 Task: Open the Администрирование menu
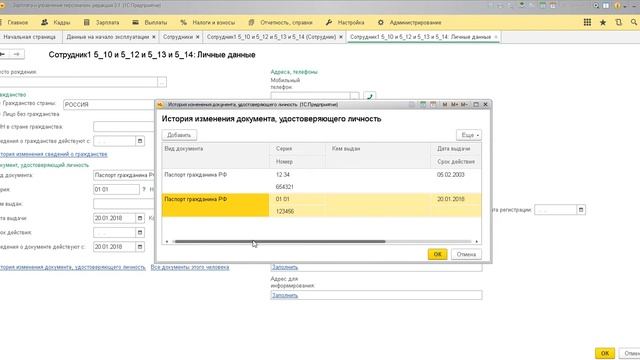[409, 22]
